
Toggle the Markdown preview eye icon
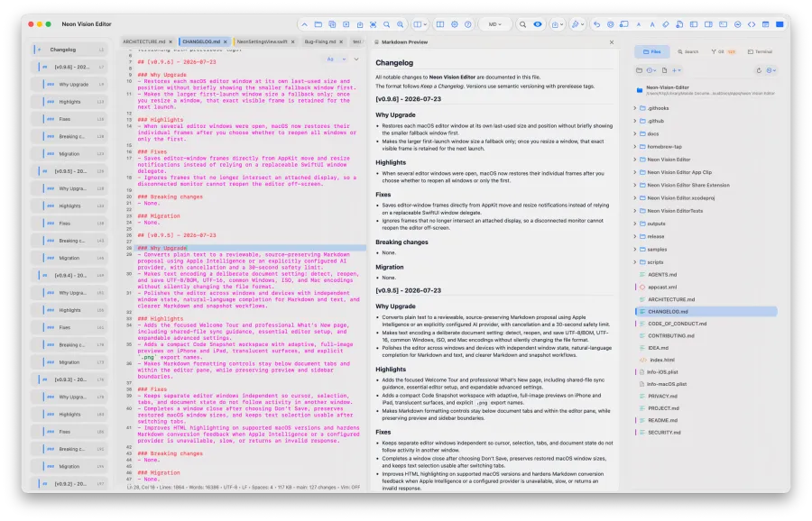(x=538, y=24)
